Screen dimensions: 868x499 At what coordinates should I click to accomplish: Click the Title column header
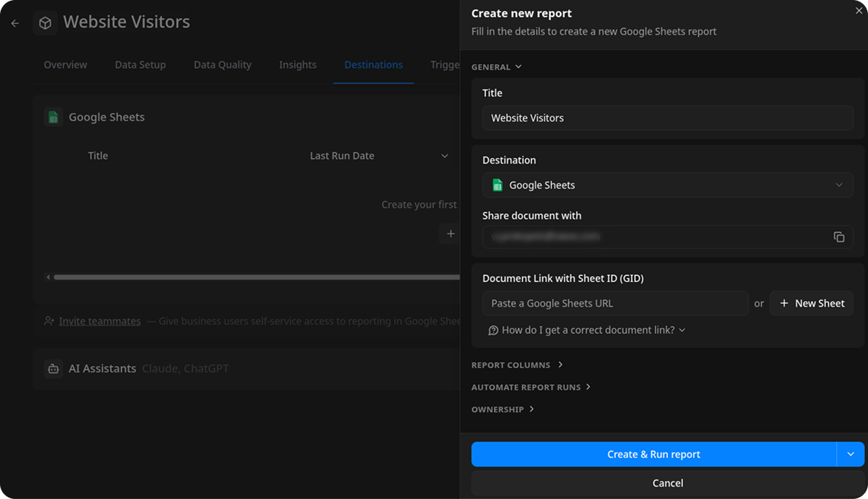tap(98, 156)
